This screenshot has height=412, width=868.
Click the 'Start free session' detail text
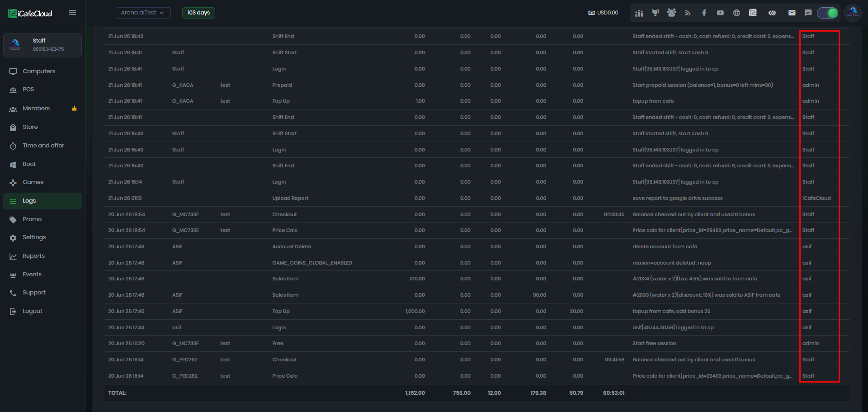point(654,343)
